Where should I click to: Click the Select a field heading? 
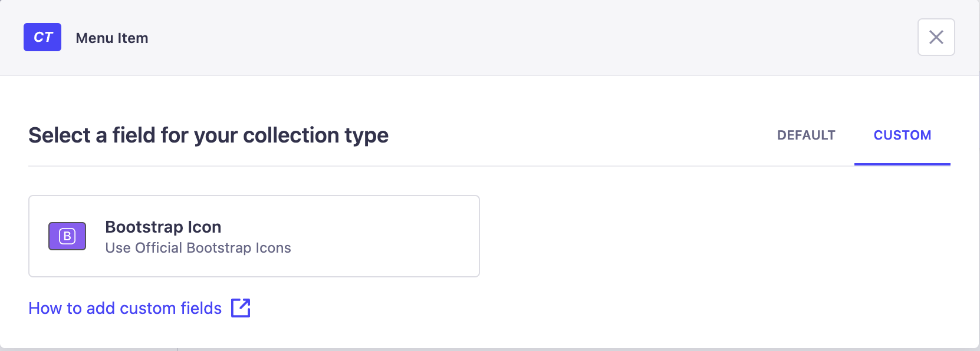pyautogui.click(x=208, y=135)
